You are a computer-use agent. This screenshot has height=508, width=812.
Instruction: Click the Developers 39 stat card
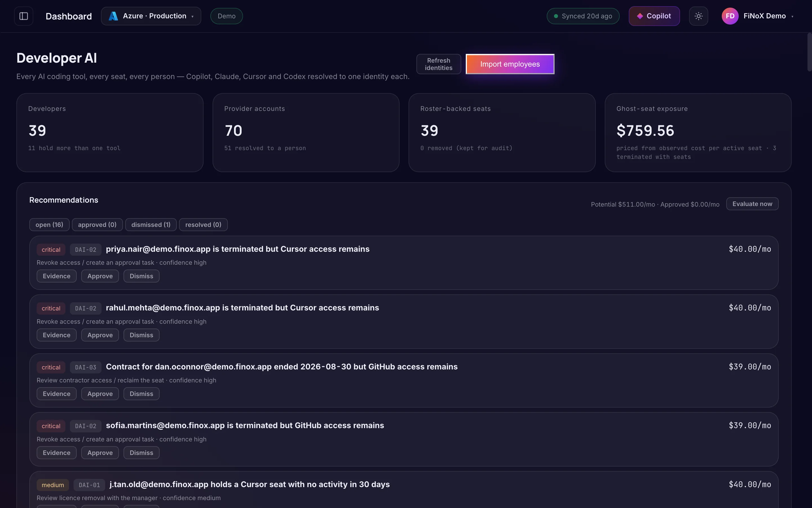pyautogui.click(x=110, y=133)
